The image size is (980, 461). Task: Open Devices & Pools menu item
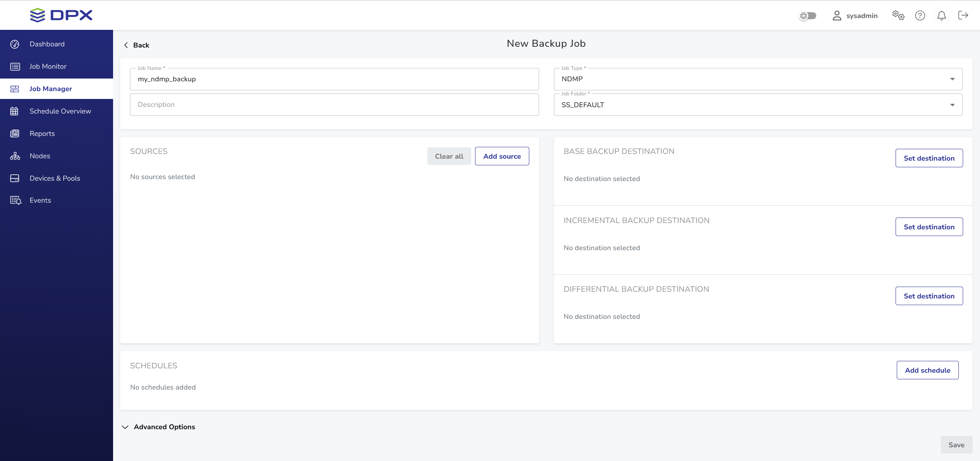(x=55, y=178)
